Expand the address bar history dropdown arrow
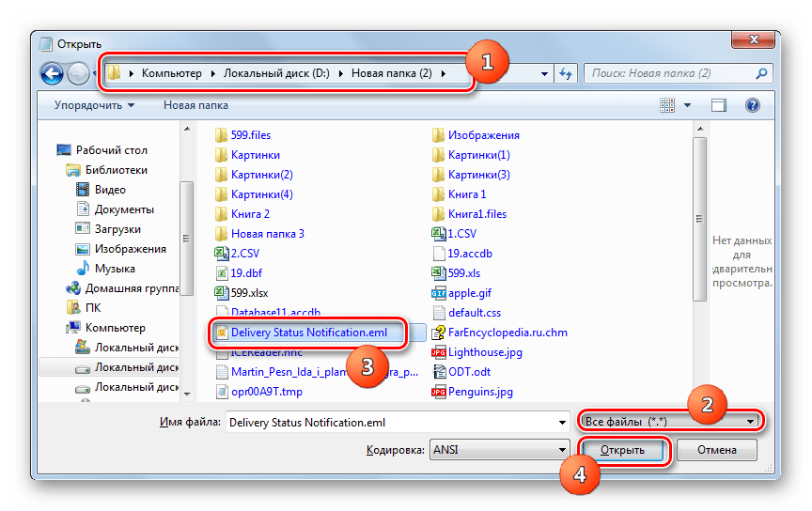The width and height of the screenshot is (812, 511). (544, 73)
